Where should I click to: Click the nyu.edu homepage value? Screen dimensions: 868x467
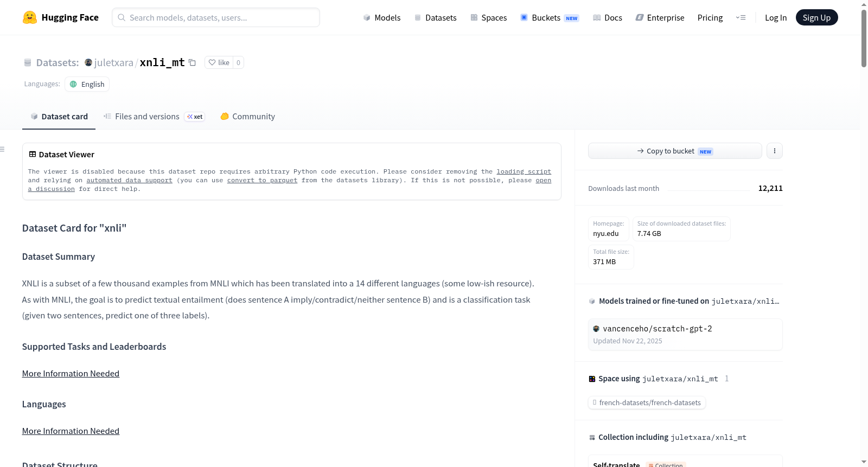605,233
